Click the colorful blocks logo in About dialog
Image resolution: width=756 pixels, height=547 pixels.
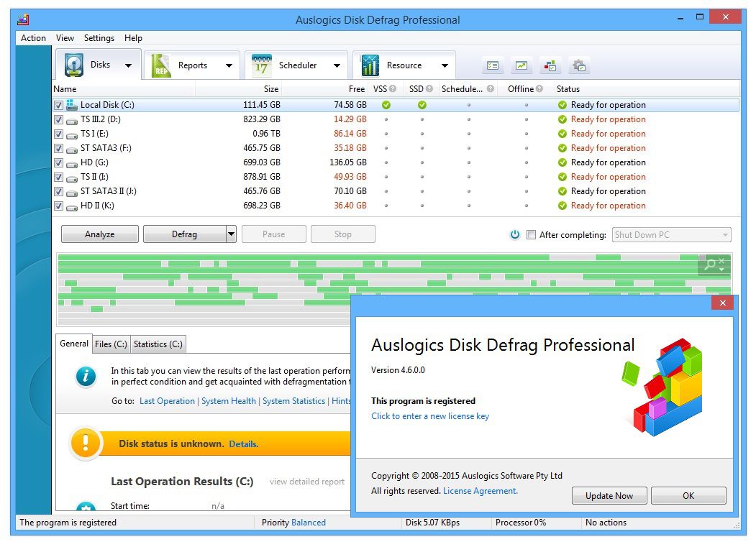point(663,387)
